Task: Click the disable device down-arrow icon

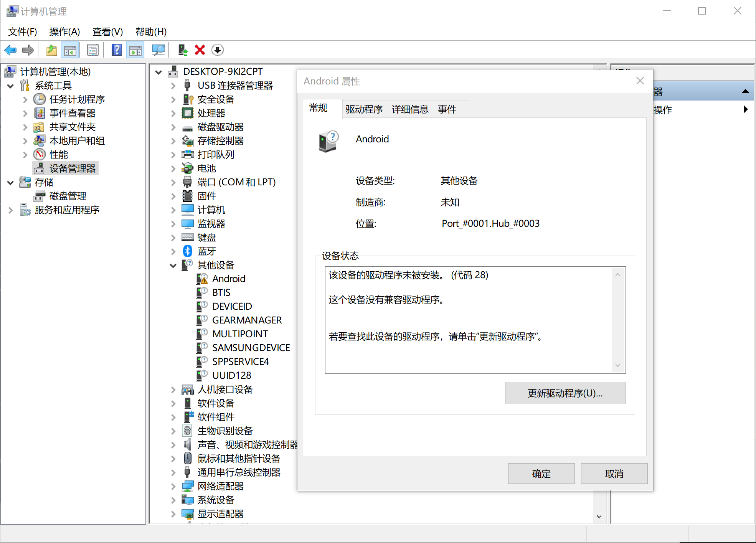Action: coord(217,50)
